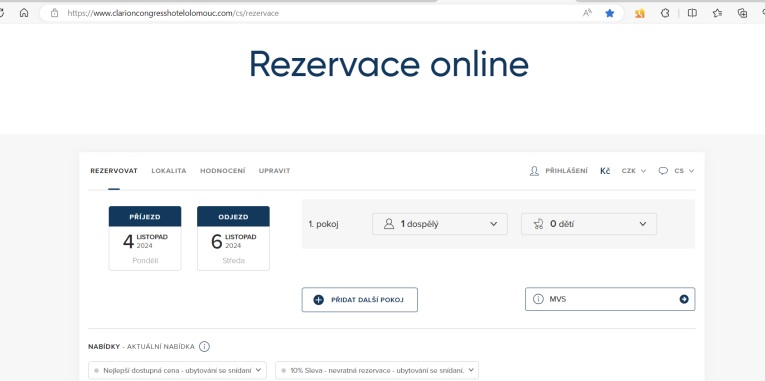
Task: Click the NABÍDKY label
Action: tap(103, 346)
